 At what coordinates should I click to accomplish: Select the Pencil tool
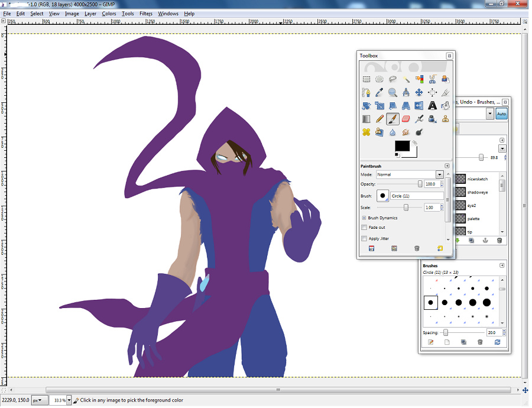click(379, 119)
